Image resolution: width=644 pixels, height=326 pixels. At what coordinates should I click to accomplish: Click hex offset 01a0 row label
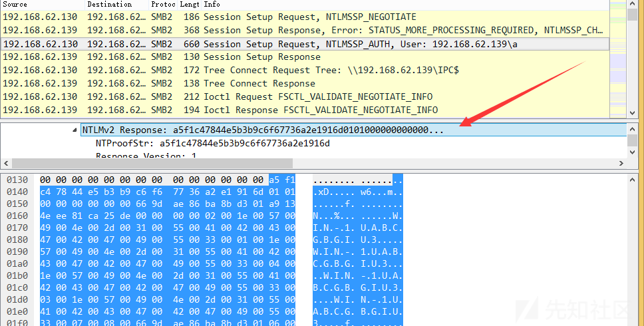tap(17, 263)
